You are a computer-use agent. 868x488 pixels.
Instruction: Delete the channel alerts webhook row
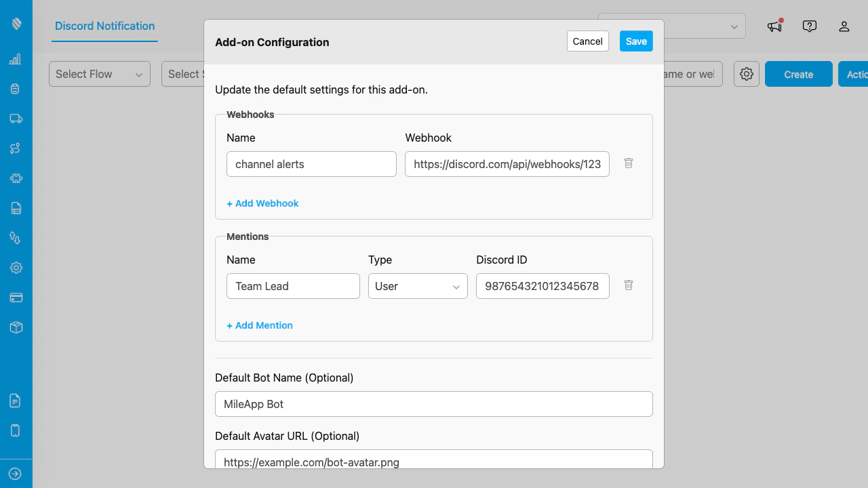pyautogui.click(x=628, y=163)
